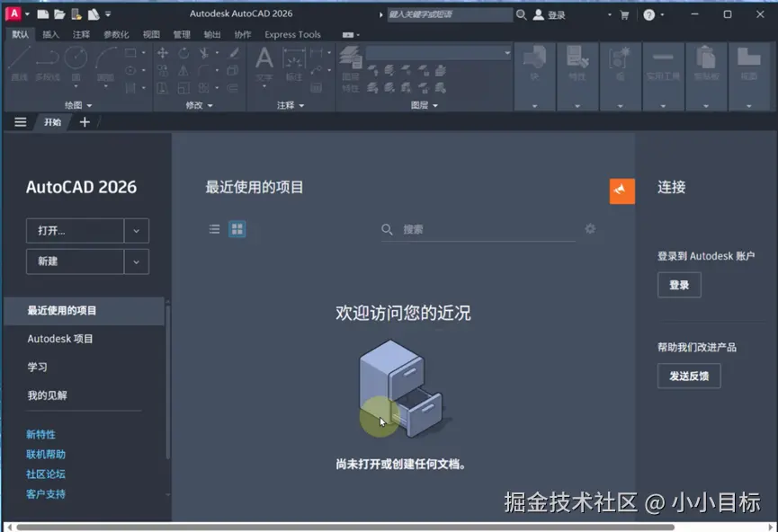Image resolution: width=778 pixels, height=532 pixels.
Task: Expand the New (新建) dropdown arrow
Action: coord(137,262)
